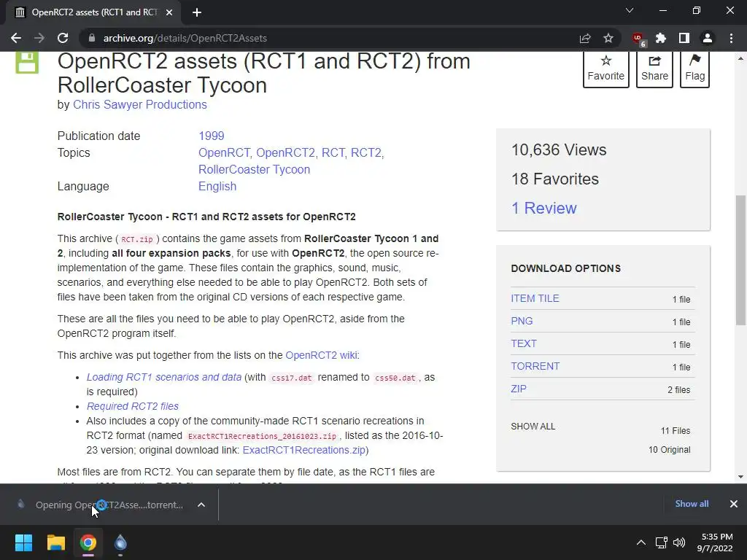
Task: Open the OpenRCT2 wiki link
Action: (321, 355)
